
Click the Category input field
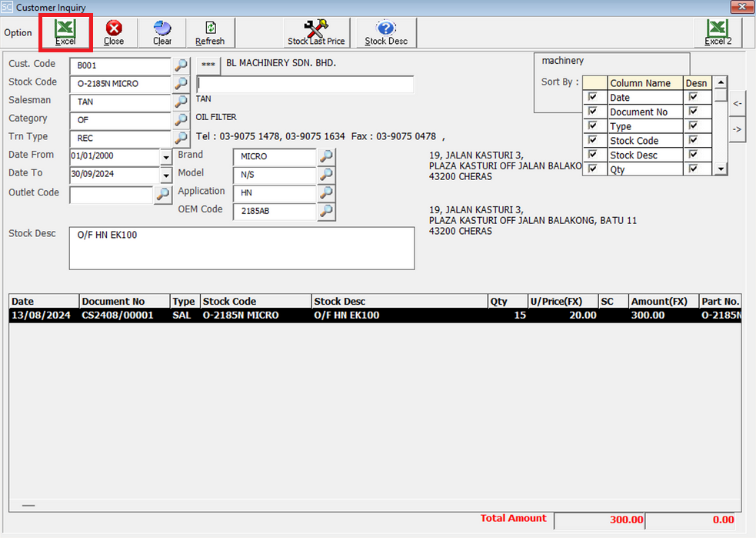click(121, 119)
